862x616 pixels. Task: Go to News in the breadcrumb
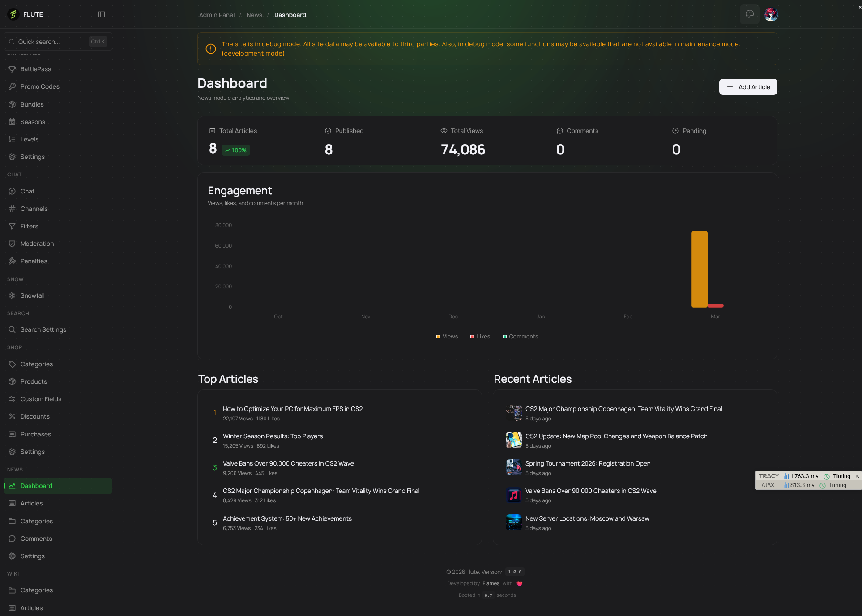tap(254, 15)
